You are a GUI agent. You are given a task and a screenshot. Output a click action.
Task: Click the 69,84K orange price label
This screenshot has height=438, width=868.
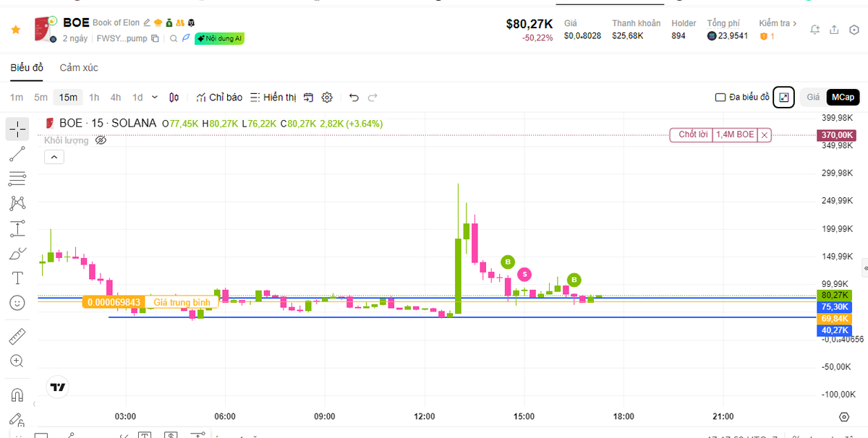click(835, 319)
